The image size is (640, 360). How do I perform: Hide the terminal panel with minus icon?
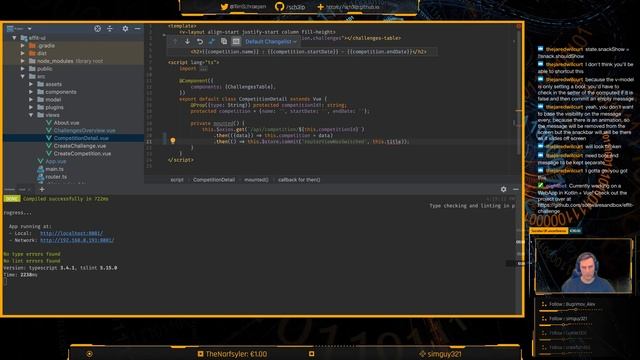[516, 189]
